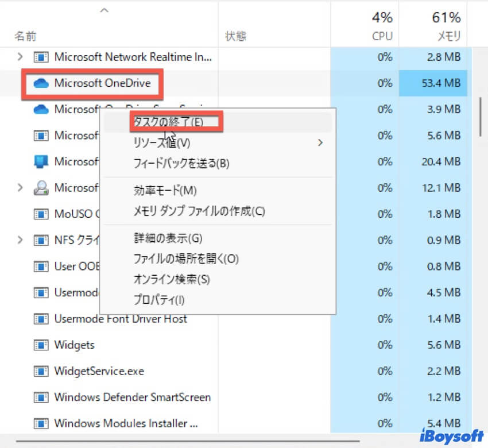Click the MoUSO process icon

pyautogui.click(x=41, y=214)
